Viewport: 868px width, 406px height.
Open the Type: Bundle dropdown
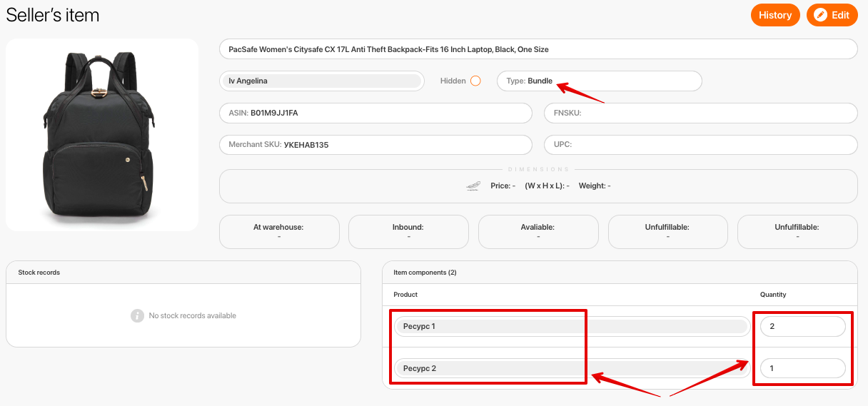tap(599, 81)
